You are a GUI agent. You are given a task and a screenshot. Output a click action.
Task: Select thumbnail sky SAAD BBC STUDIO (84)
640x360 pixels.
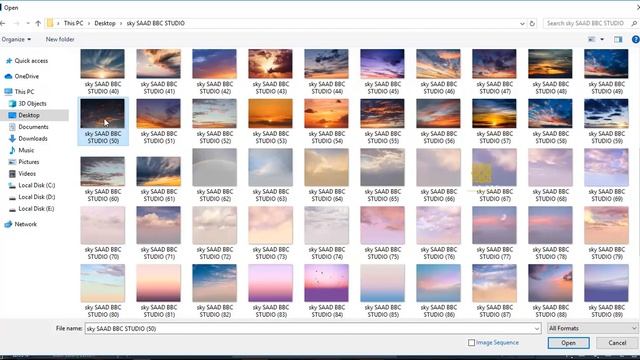click(326, 283)
